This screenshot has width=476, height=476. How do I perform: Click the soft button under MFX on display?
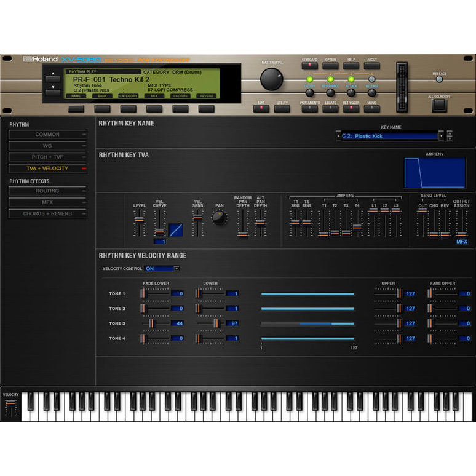click(154, 109)
